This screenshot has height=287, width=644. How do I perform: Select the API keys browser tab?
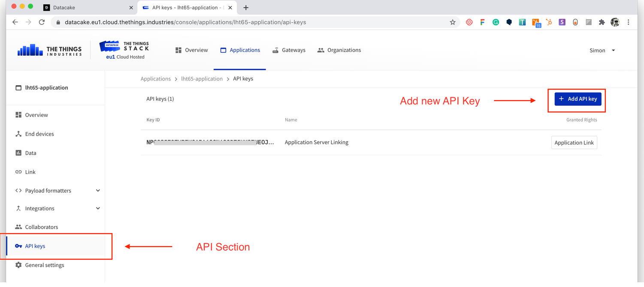pos(188,8)
